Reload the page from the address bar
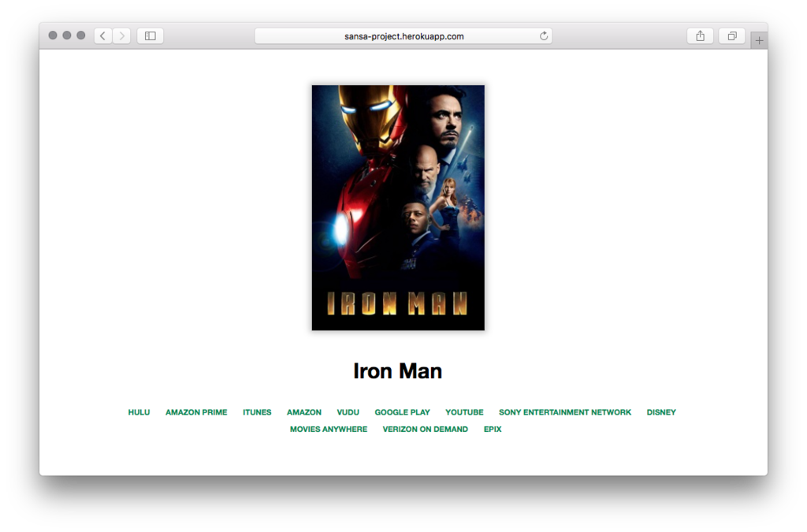 coord(544,36)
